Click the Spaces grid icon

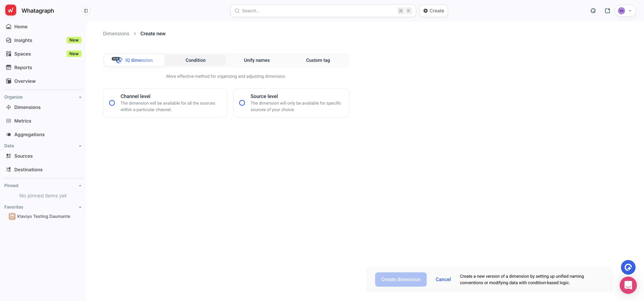(9, 54)
